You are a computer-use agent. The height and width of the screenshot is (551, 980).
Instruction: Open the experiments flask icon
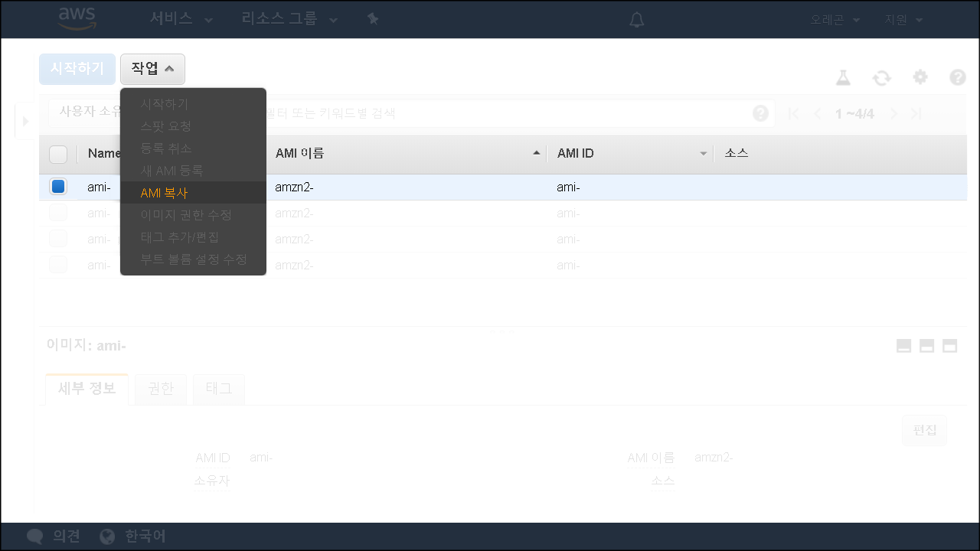(x=843, y=77)
